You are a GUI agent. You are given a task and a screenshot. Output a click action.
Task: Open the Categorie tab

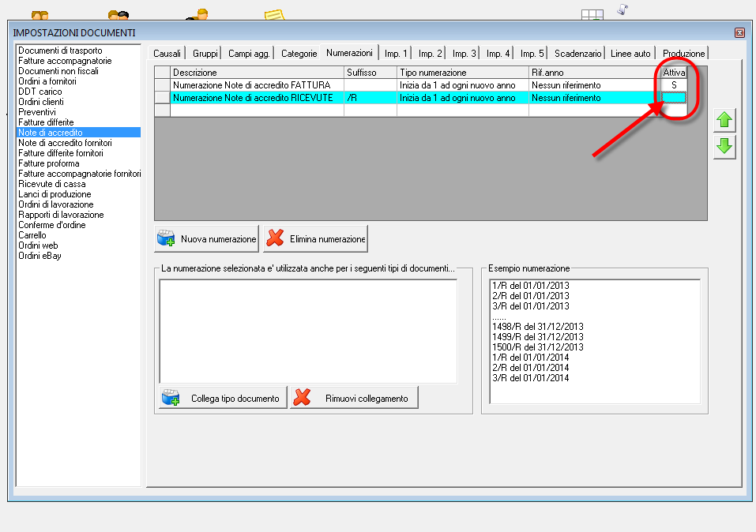(x=299, y=54)
